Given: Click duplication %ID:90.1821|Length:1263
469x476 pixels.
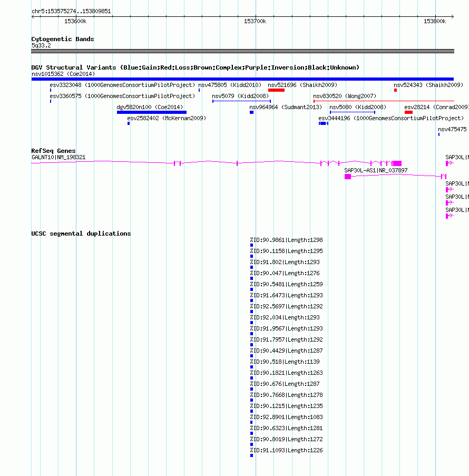Looking at the screenshot, I should (286, 373).
